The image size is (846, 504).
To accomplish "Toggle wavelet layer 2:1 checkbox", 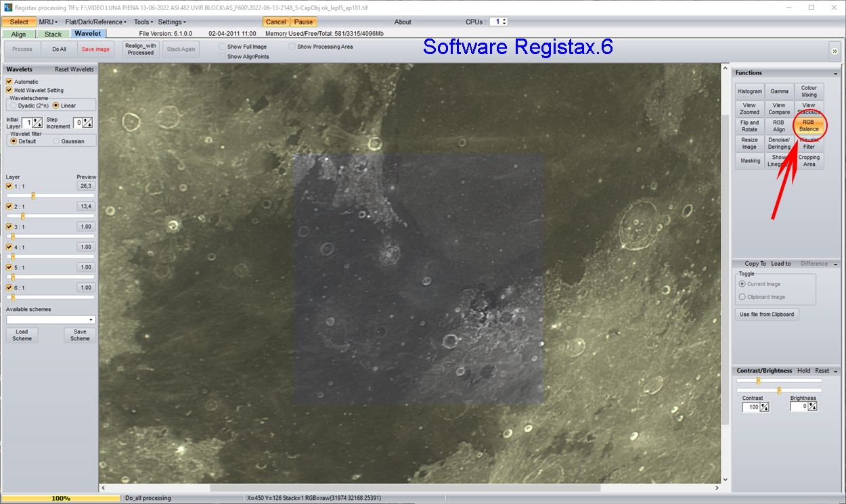I will pyautogui.click(x=9, y=206).
